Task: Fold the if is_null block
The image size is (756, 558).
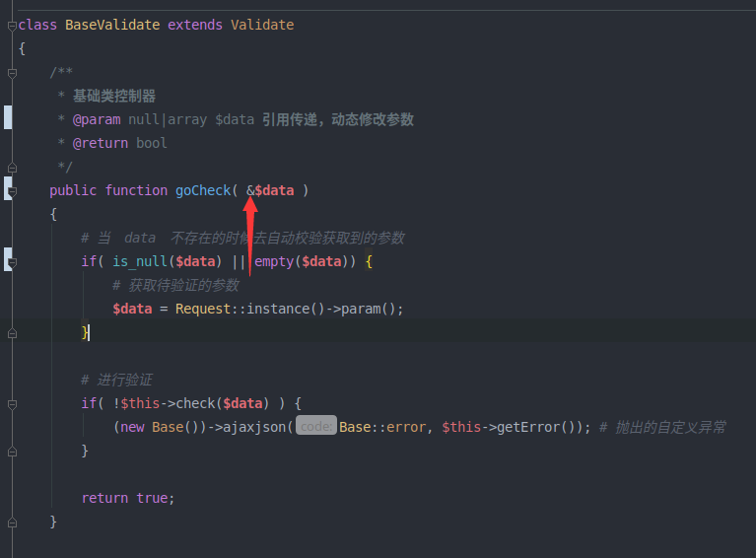Action: point(13,263)
